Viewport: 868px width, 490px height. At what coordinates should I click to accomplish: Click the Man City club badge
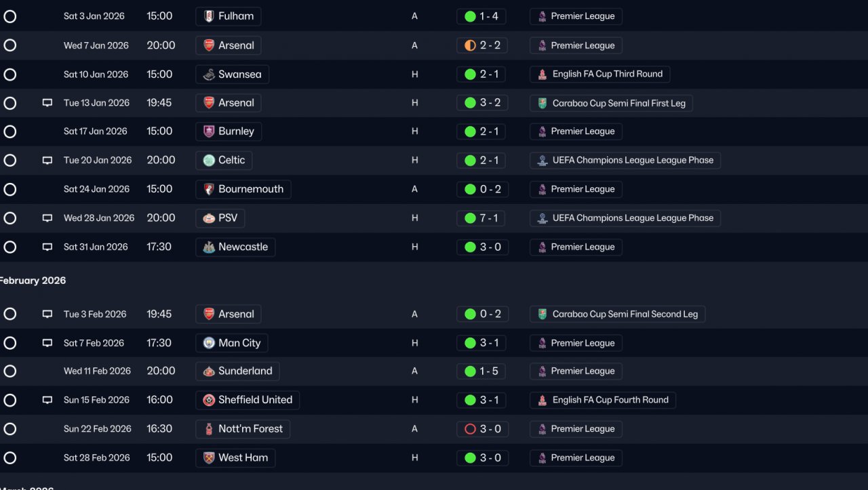pyautogui.click(x=209, y=343)
